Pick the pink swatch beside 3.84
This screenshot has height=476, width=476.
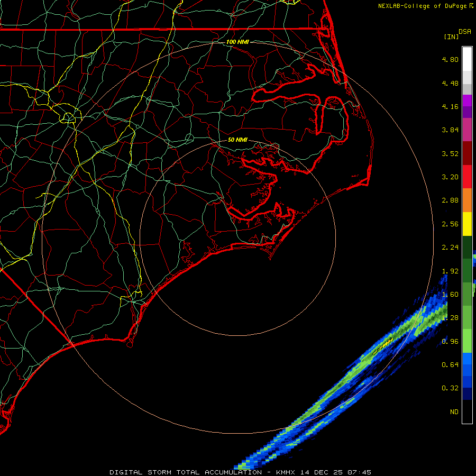pos(467,130)
